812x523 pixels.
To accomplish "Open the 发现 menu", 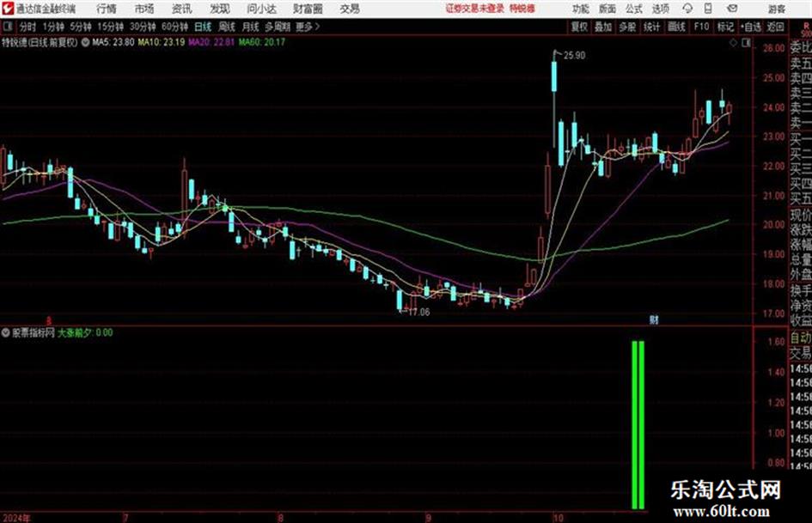I will point(220,9).
